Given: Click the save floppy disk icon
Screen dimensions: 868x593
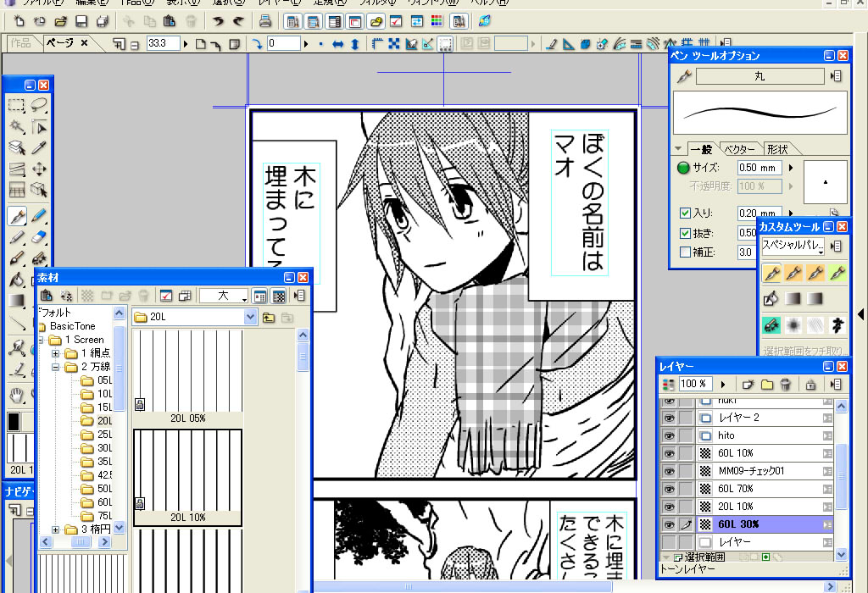Looking at the screenshot, I should click(x=81, y=21).
